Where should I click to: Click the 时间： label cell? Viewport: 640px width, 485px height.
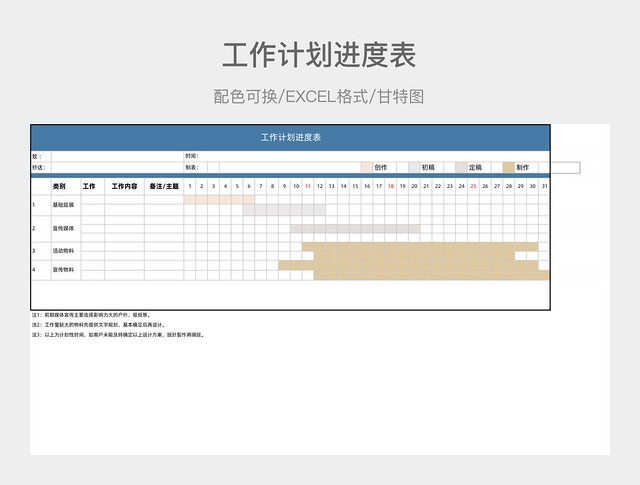pos(191,156)
